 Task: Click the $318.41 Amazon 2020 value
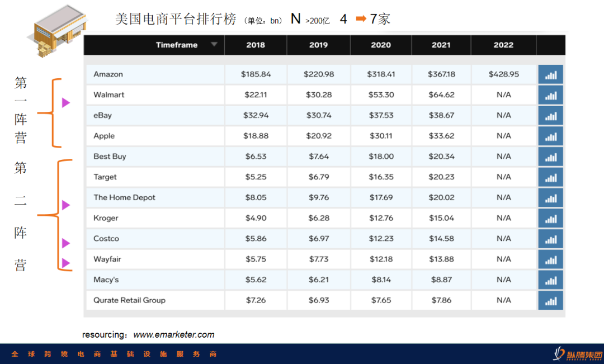381,74
